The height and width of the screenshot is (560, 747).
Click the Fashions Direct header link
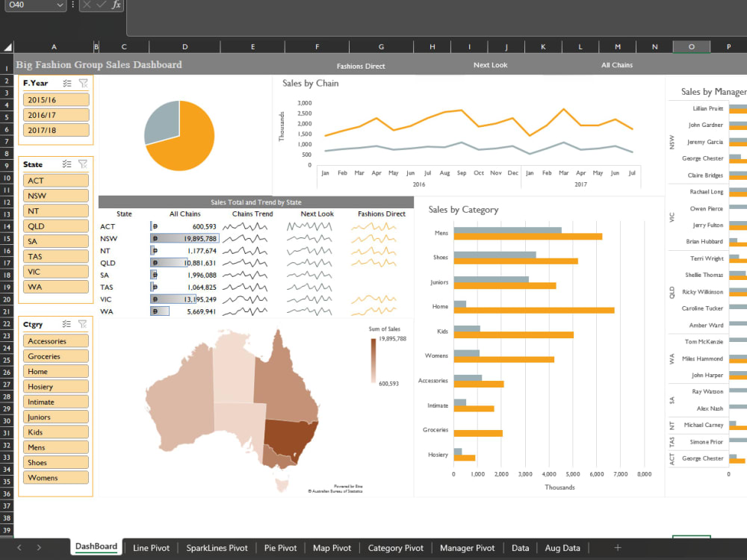(361, 66)
